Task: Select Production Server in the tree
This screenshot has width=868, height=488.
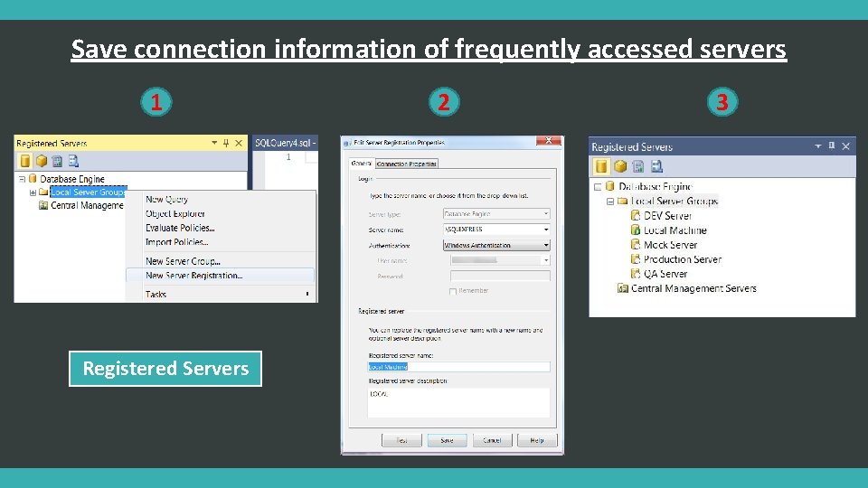Action: pos(683,259)
